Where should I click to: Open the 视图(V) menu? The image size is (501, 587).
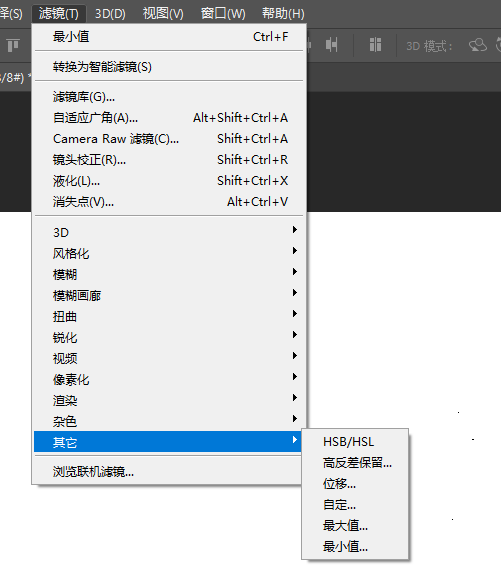click(x=163, y=14)
